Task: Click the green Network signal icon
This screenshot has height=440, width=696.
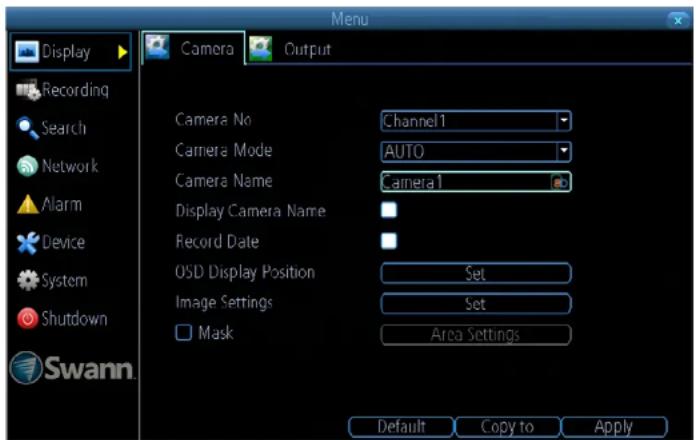Action: [28, 166]
